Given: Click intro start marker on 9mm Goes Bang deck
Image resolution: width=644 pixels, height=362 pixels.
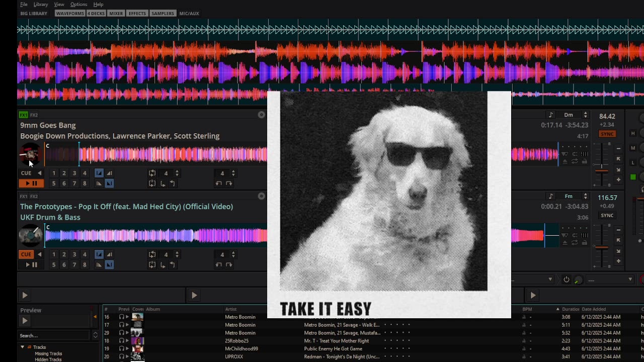Looking at the screenshot, I should click(x=99, y=173).
